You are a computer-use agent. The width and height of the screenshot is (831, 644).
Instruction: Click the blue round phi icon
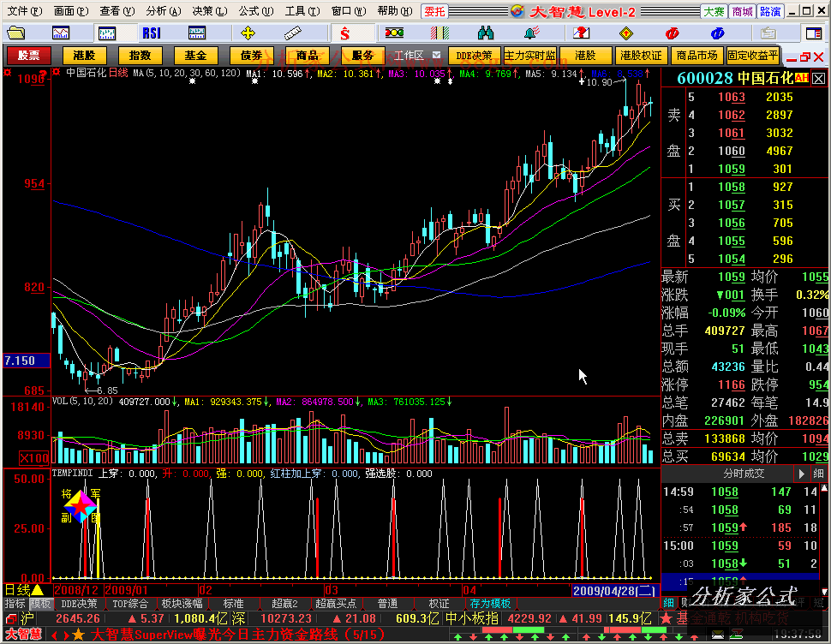pos(718,33)
